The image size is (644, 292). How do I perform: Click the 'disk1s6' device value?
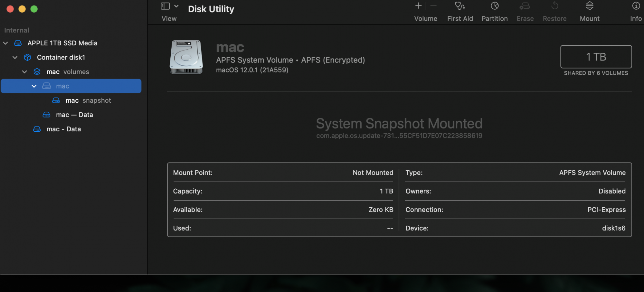[x=614, y=228]
